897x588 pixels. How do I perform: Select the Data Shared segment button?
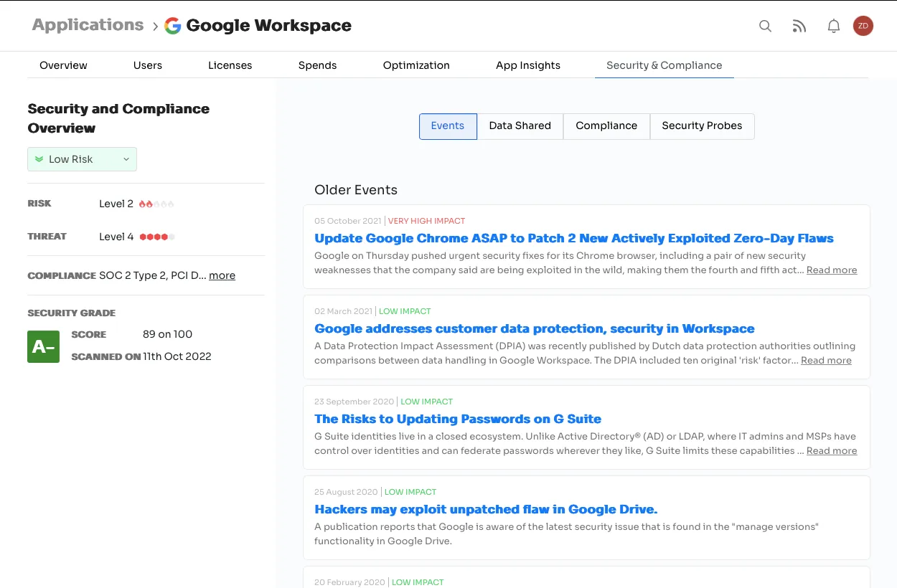click(520, 125)
